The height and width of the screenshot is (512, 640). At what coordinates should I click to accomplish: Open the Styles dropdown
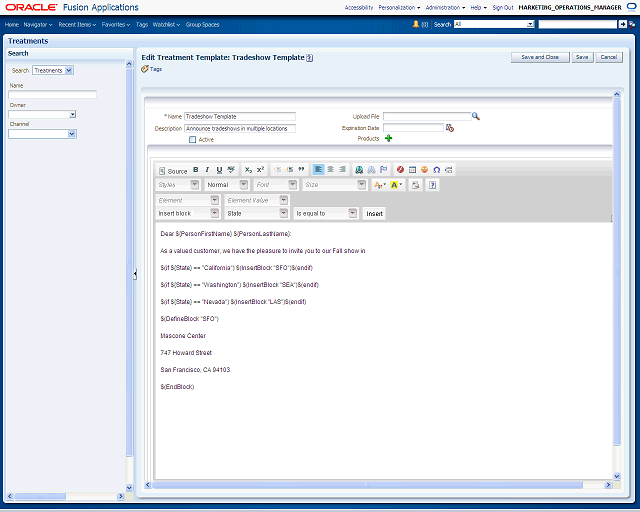tap(195, 185)
